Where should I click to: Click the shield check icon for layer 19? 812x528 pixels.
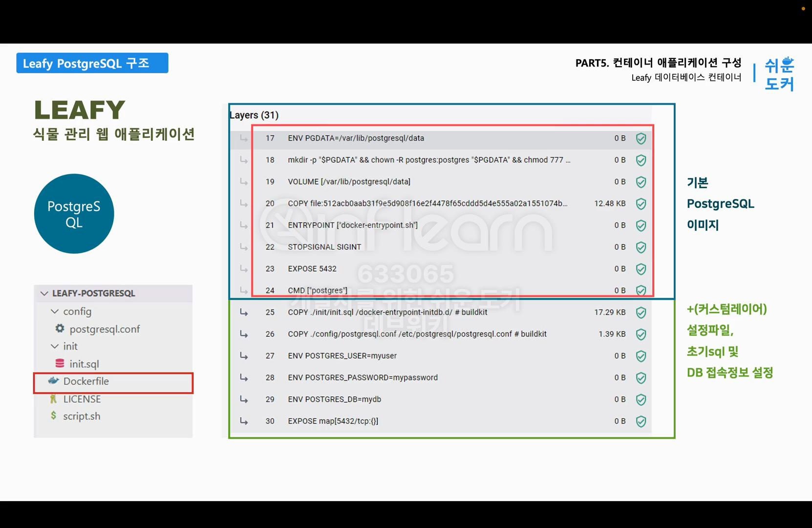641,182
